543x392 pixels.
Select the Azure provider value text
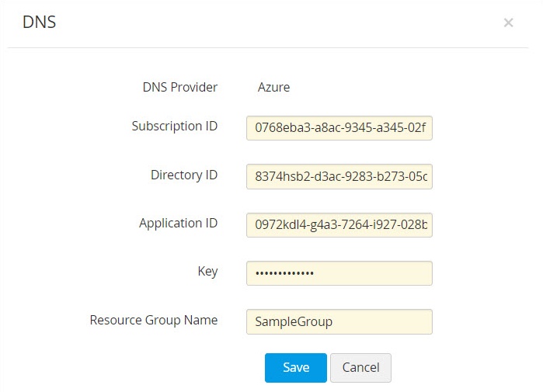tap(273, 87)
